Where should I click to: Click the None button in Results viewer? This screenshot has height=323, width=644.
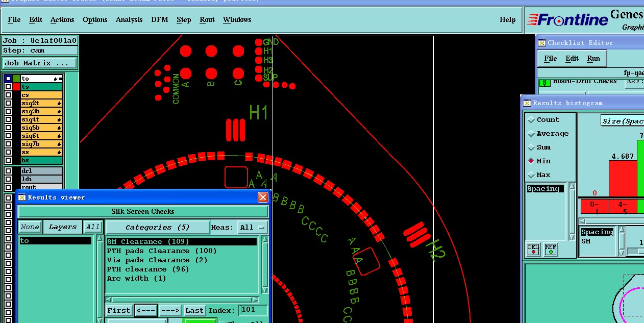click(30, 227)
